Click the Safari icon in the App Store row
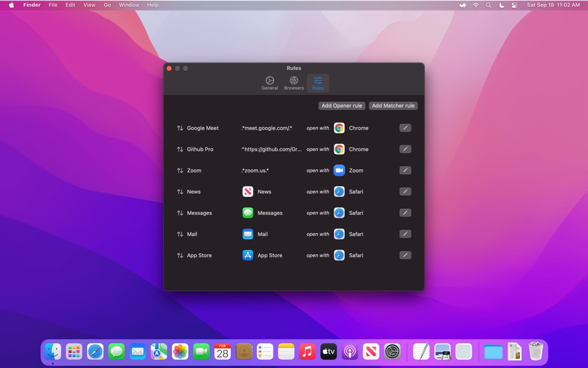The height and width of the screenshot is (368, 588). point(339,255)
